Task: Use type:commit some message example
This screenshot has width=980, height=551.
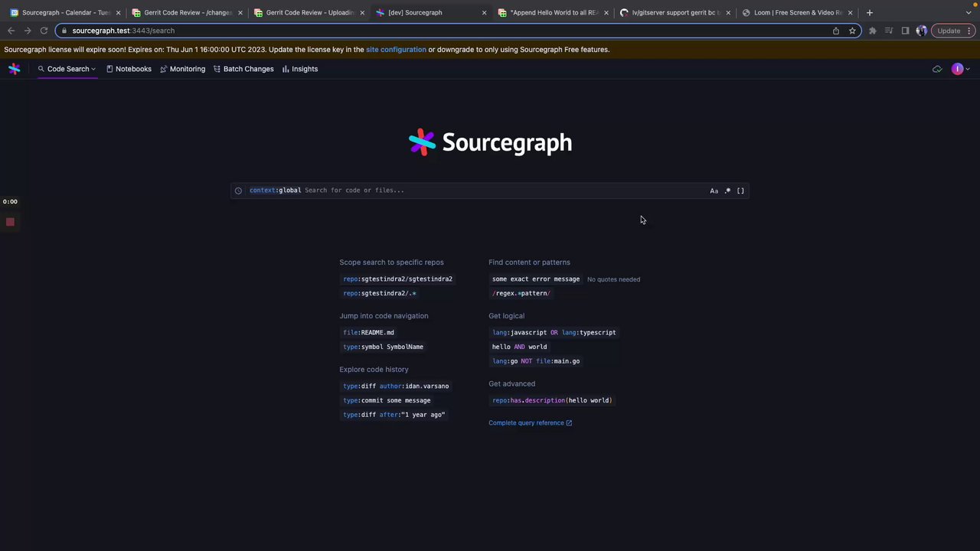Action: pos(387,400)
